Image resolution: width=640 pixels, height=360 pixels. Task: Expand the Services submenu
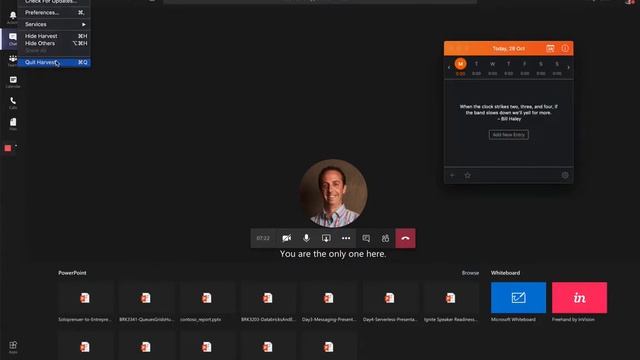pos(54,24)
